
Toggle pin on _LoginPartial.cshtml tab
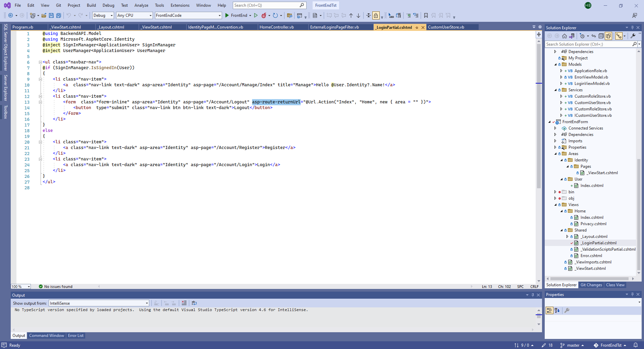417,28
